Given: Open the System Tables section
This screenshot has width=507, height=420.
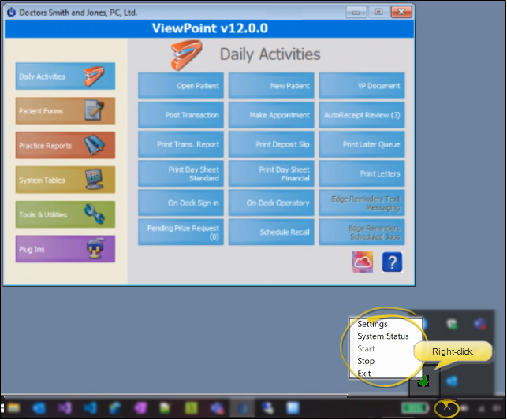Looking at the screenshot, I should point(65,180).
